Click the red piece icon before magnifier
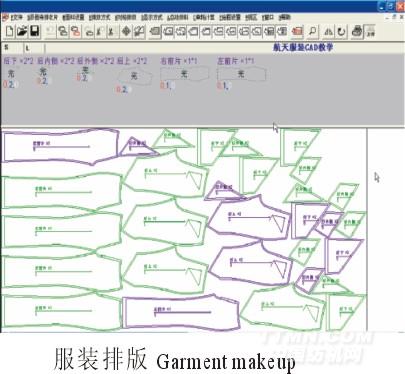Image resolution: width=405 pixels, height=374 pixels. 297,32
